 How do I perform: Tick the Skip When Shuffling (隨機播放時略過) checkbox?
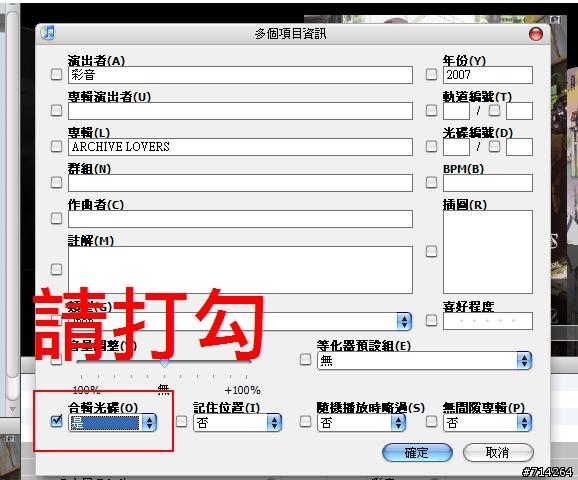coord(305,421)
